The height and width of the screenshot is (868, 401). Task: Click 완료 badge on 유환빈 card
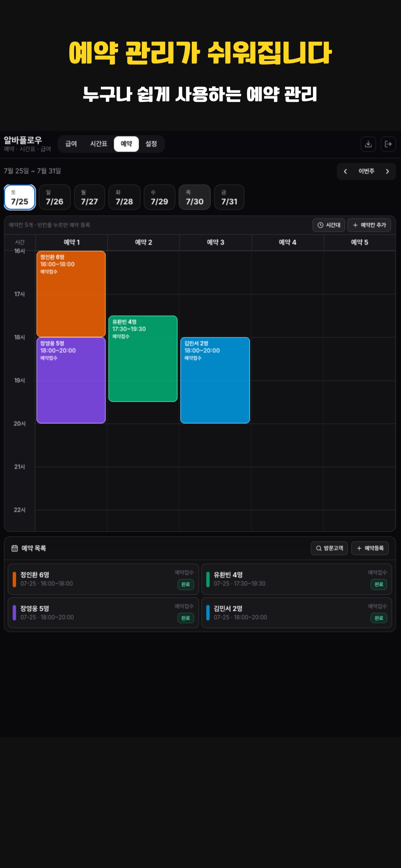pyautogui.click(x=379, y=584)
